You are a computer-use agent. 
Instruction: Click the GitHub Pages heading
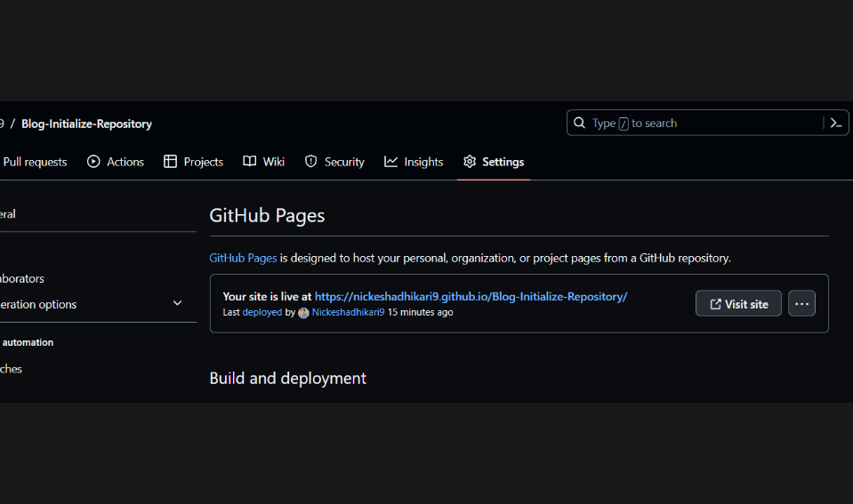267,215
